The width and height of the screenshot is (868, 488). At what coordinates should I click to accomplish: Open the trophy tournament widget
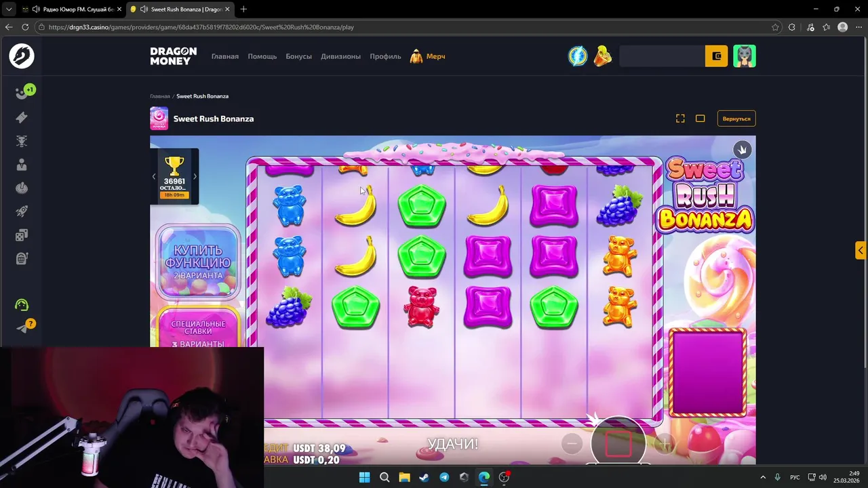(x=174, y=176)
